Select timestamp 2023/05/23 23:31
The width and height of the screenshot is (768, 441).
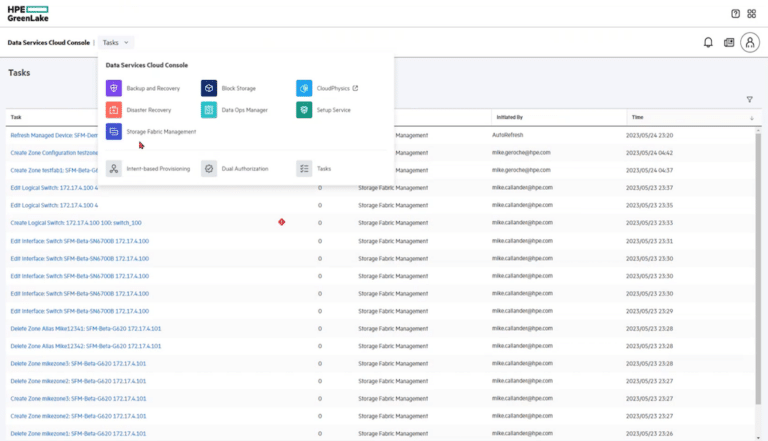[x=649, y=241]
